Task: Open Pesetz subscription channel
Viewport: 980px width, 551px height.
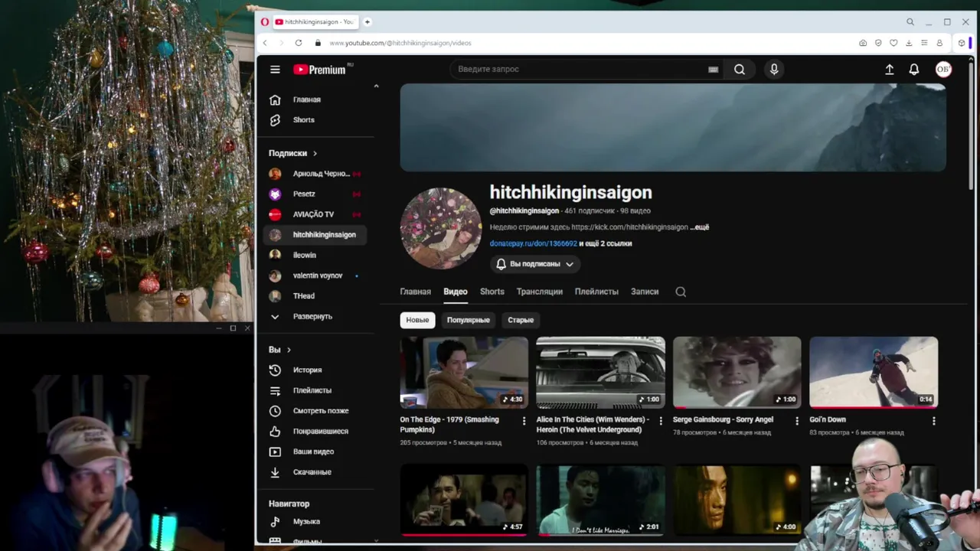Action: pos(315,194)
